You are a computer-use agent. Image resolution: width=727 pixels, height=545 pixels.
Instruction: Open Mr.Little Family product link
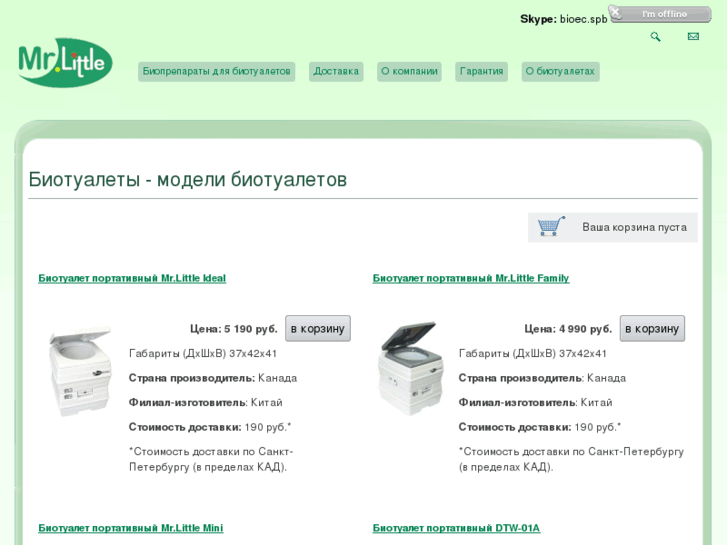click(471, 278)
